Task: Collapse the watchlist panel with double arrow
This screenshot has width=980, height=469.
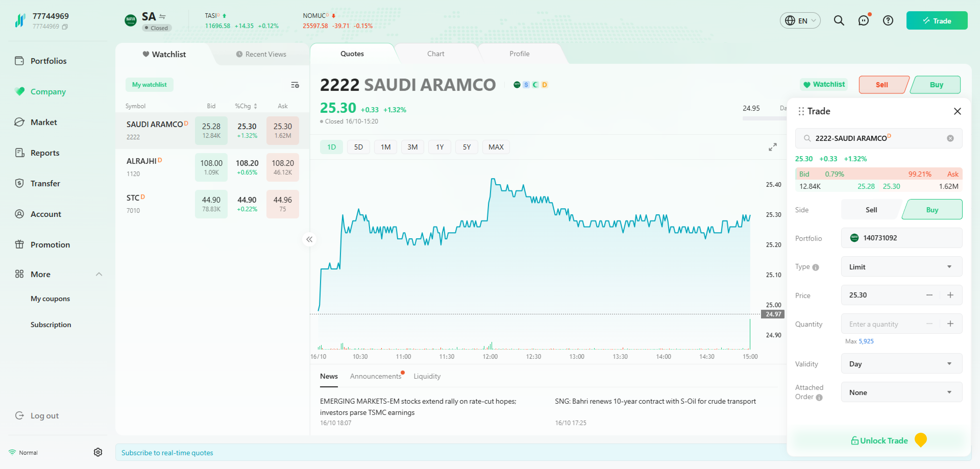Action: point(309,239)
